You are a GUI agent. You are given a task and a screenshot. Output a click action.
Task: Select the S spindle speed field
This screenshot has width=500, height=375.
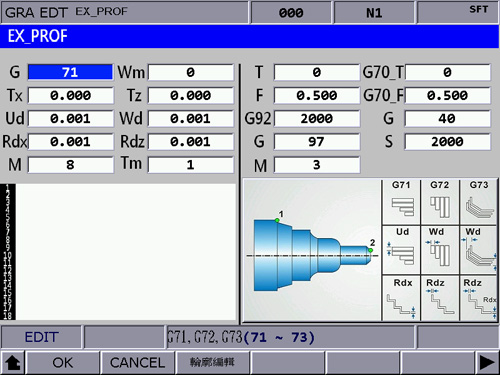pos(447,142)
